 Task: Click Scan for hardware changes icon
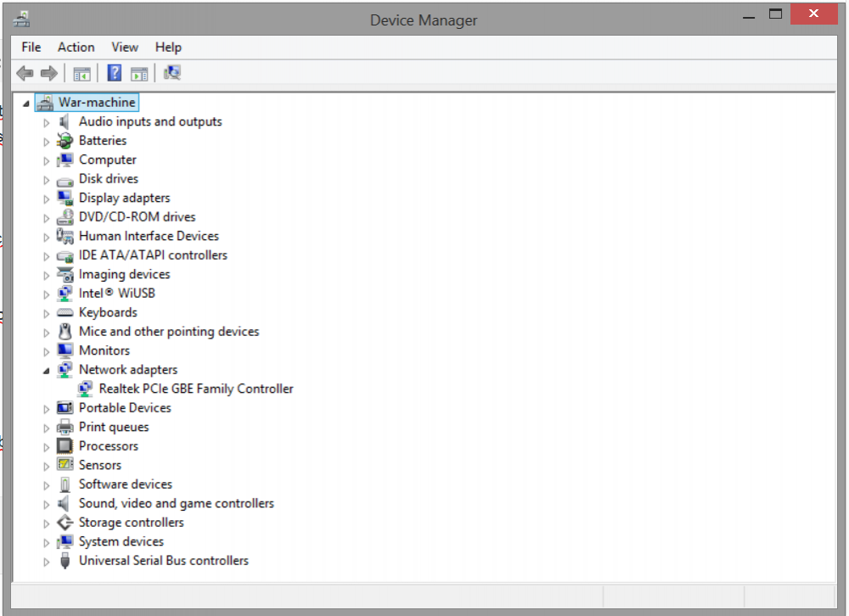[172, 74]
